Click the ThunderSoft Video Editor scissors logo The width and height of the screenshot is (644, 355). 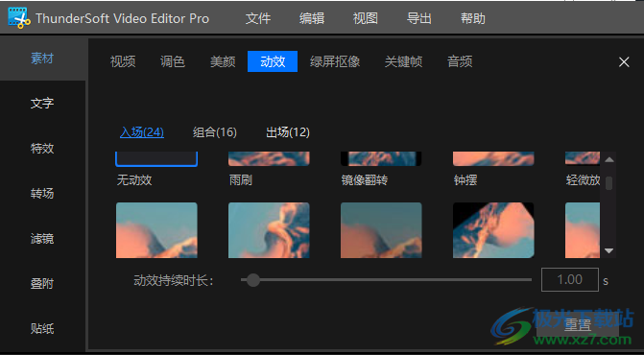tap(19, 18)
